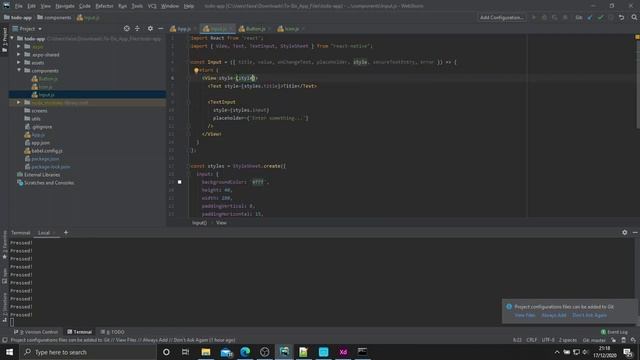Open Adobe XD from taskbar
The width and height of the screenshot is (640, 360).
coord(343,352)
